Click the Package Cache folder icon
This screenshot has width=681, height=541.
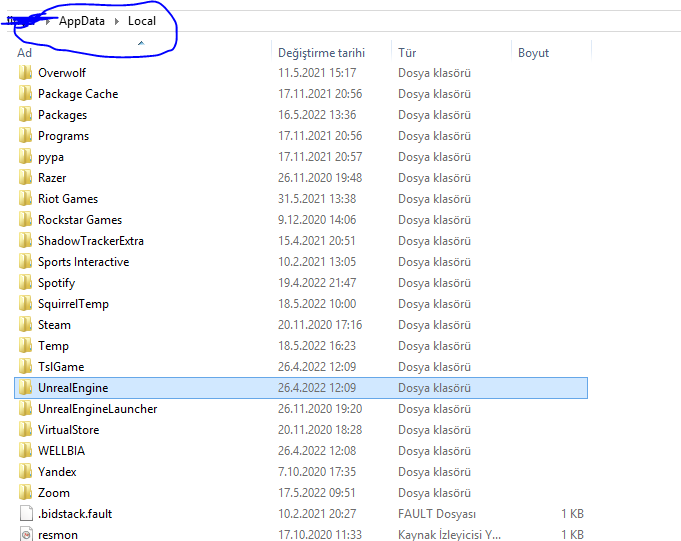[x=26, y=93]
